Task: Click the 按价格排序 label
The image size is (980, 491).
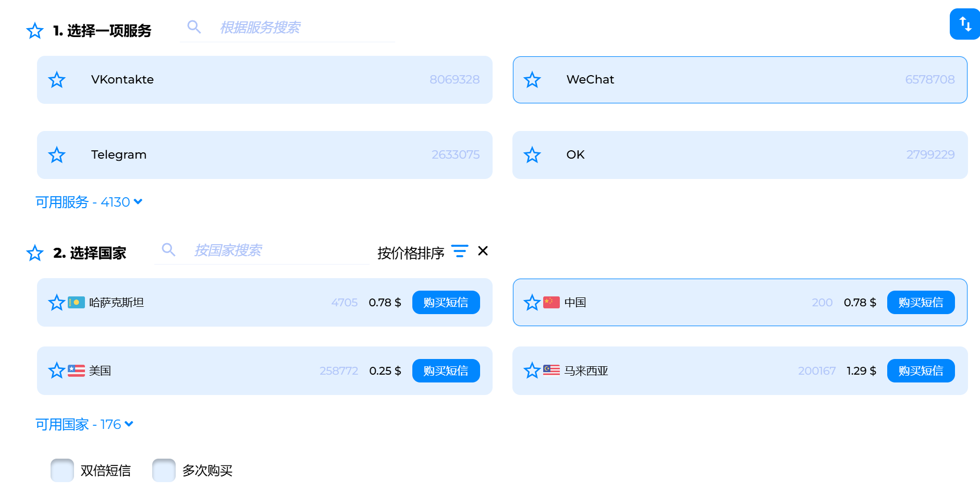Action: tap(411, 253)
